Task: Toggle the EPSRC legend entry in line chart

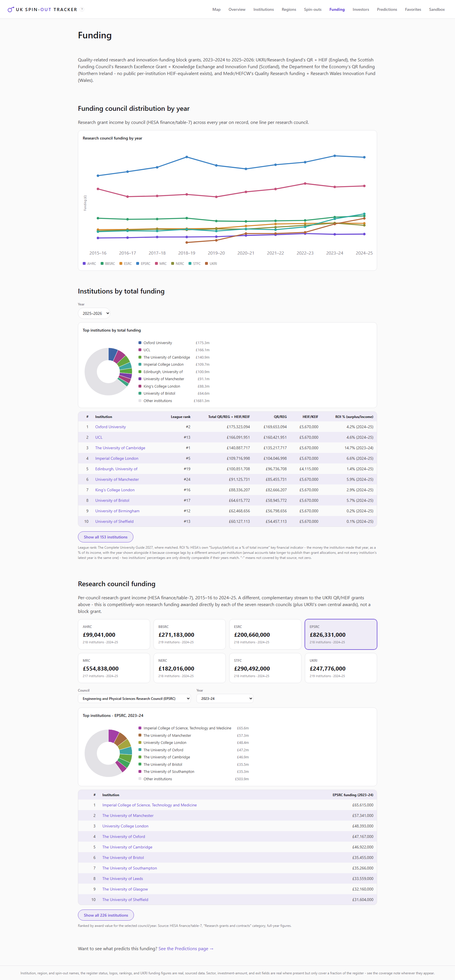Action: [143, 264]
